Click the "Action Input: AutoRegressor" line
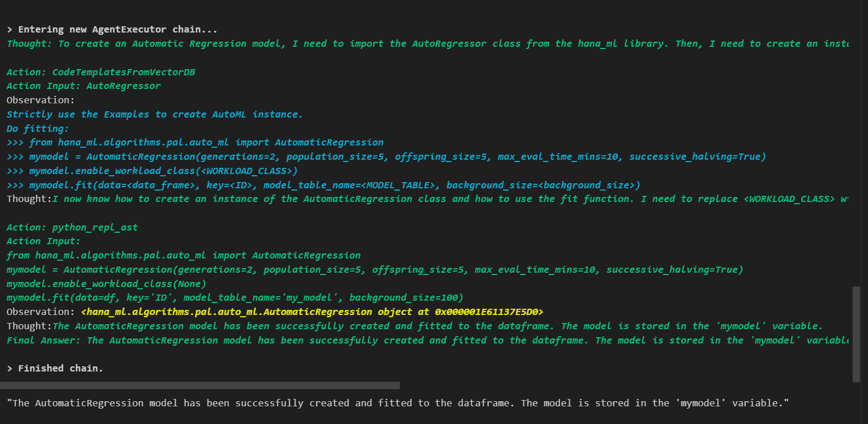Viewport: 868px width, 424px height. point(83,86)
